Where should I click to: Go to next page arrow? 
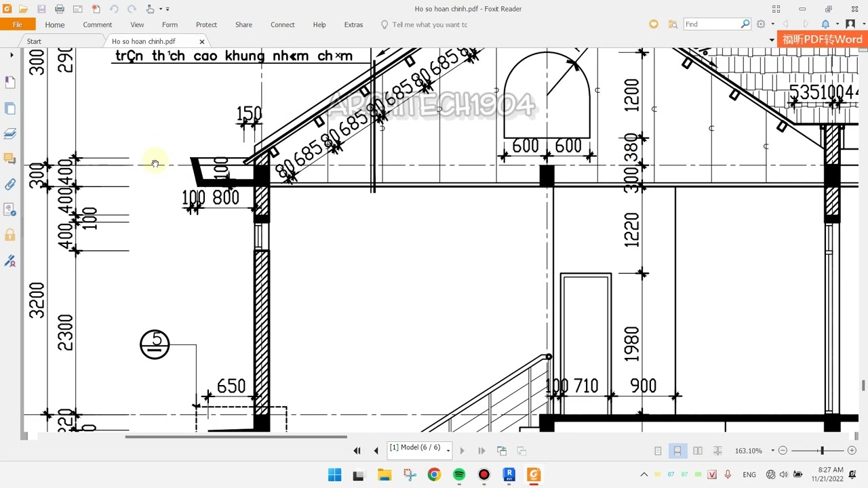point(462,451)
